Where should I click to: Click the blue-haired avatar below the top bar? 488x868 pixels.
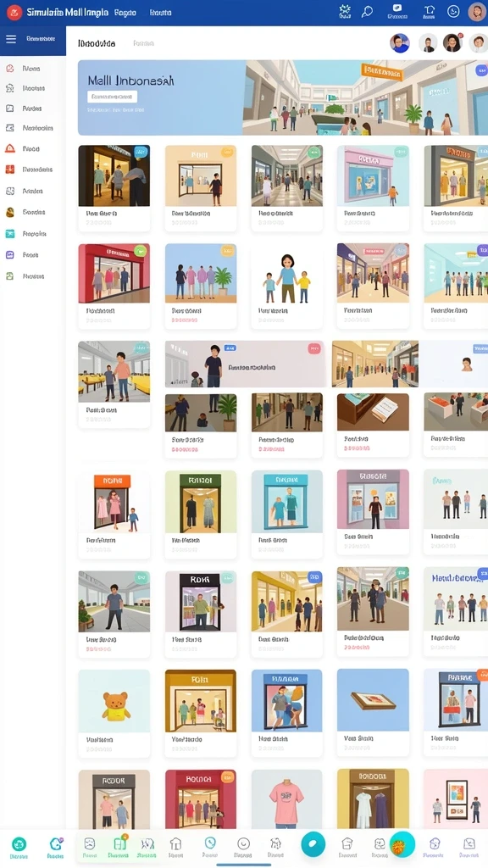tap(400, 42)
